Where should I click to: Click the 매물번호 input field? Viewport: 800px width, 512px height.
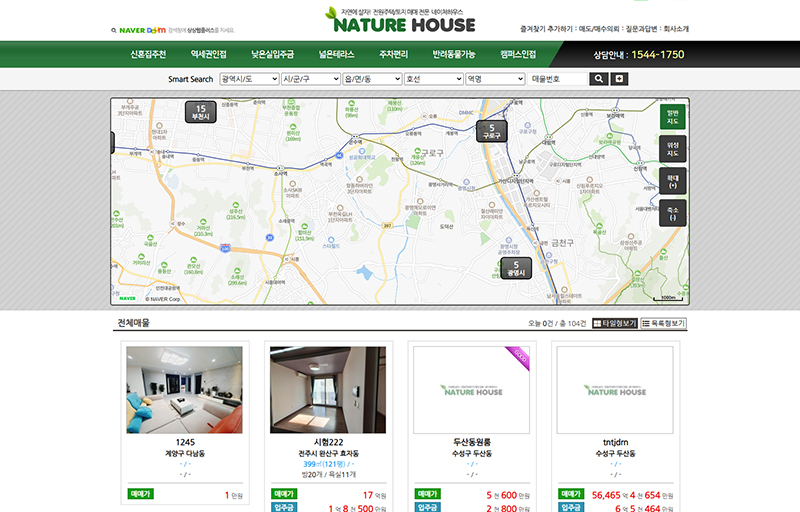[557, 79]
